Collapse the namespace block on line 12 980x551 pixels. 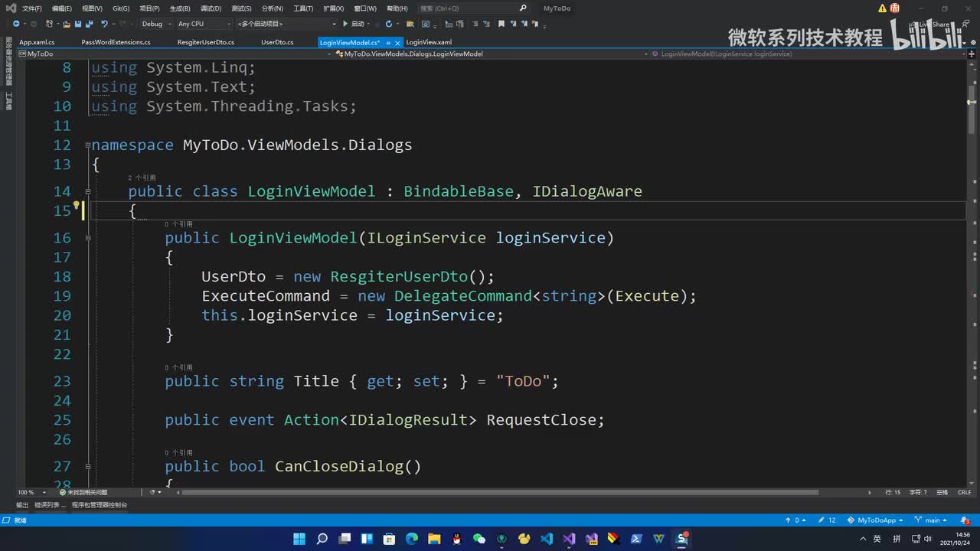[87, 145]
